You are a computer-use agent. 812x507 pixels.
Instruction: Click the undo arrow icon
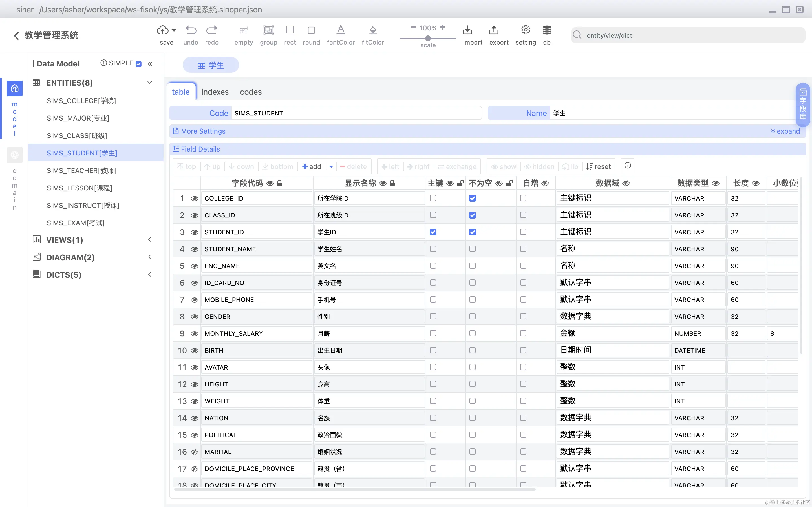click(191, 30)
